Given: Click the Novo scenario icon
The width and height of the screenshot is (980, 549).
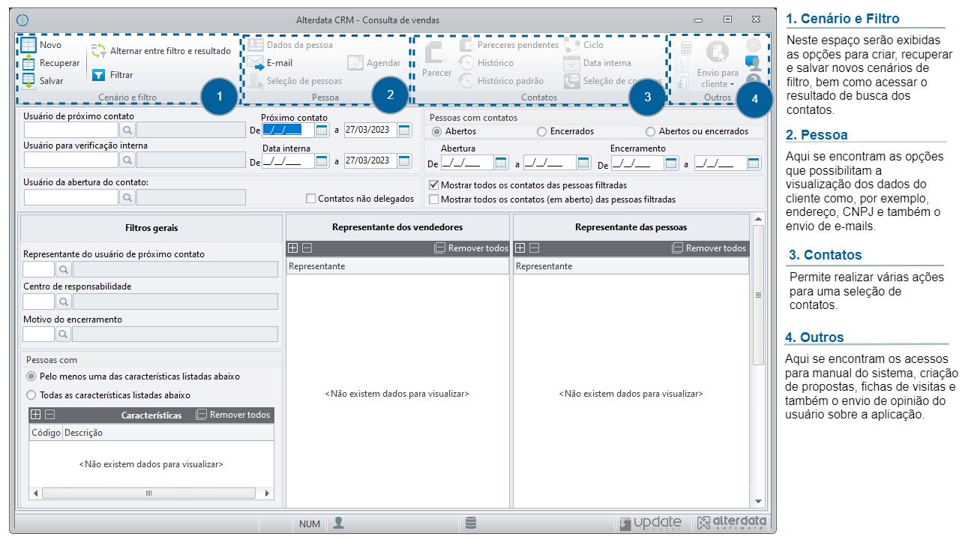Looking at the screenshot, I should [x=28, y=45].
